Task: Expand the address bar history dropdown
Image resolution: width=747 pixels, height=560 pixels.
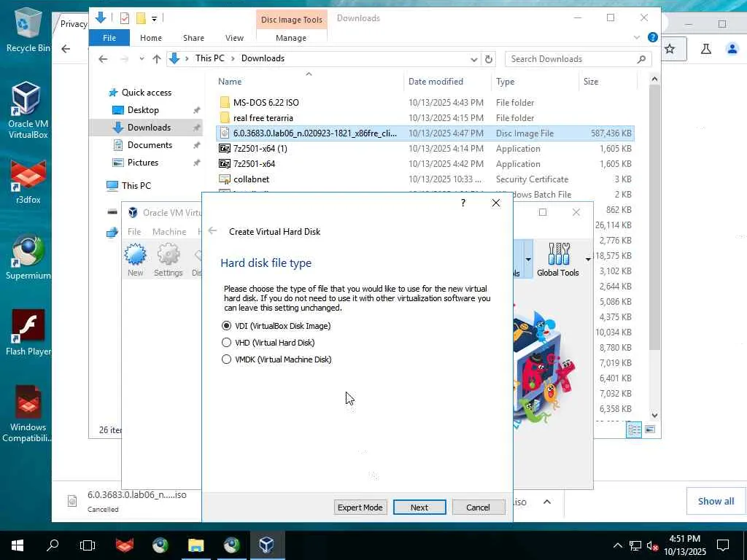Action: coord(474,60)
